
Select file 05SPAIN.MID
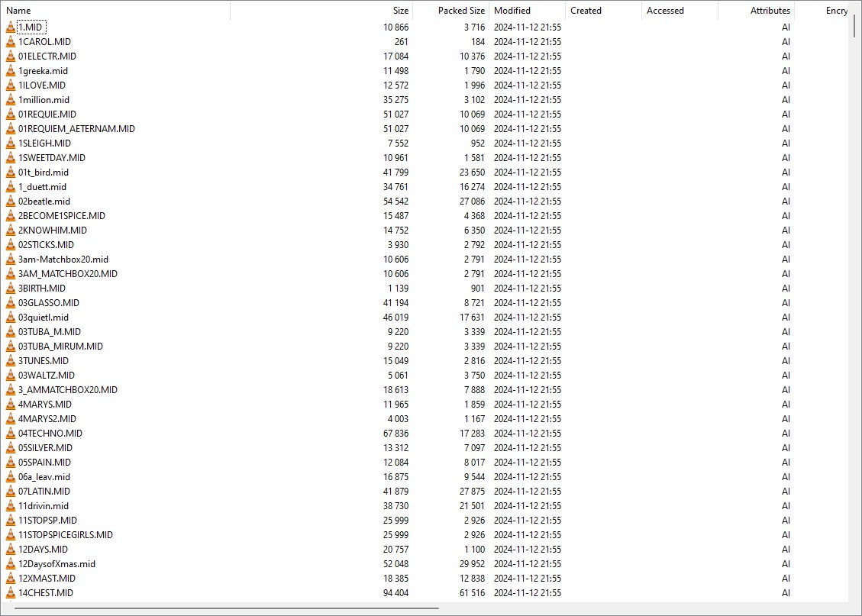(44, 463)
